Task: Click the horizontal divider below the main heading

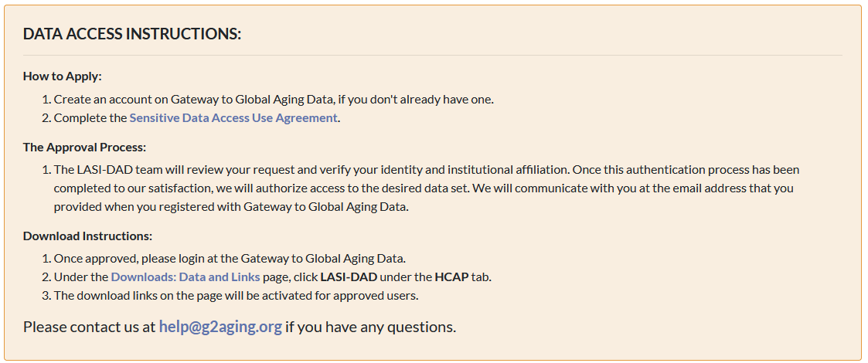Action: 432,56
